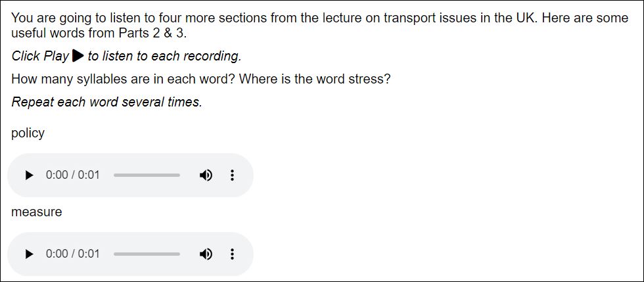
Task: Click the time display on the "measure" player
Action: point(72,254)
